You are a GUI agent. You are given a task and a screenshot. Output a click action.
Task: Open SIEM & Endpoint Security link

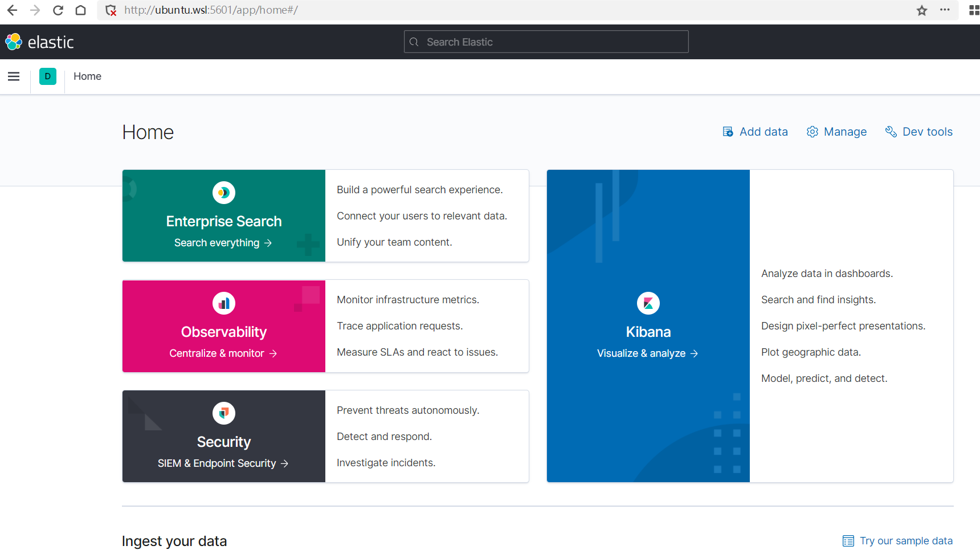[x=223, y=463]
